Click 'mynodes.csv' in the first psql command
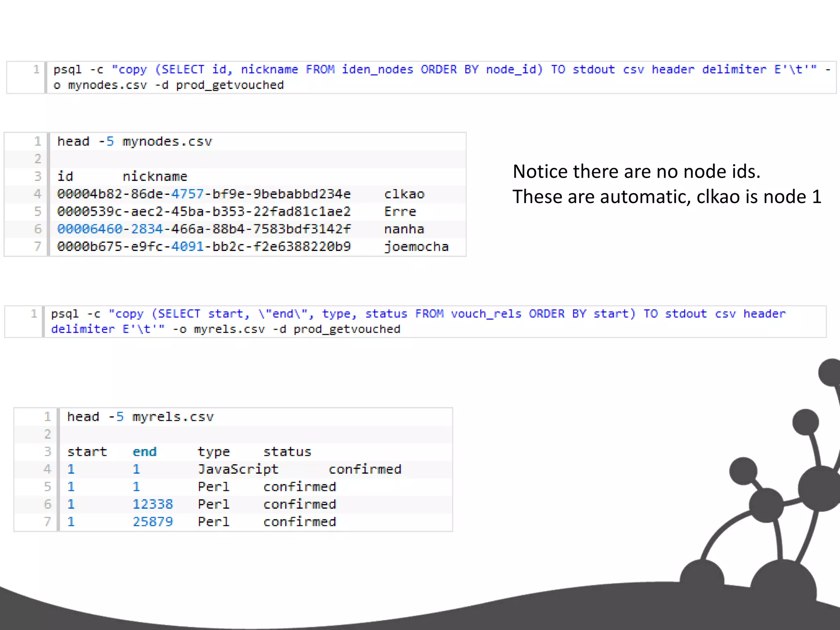The height and width of the screenshot is (630, 840). [107, 85]
